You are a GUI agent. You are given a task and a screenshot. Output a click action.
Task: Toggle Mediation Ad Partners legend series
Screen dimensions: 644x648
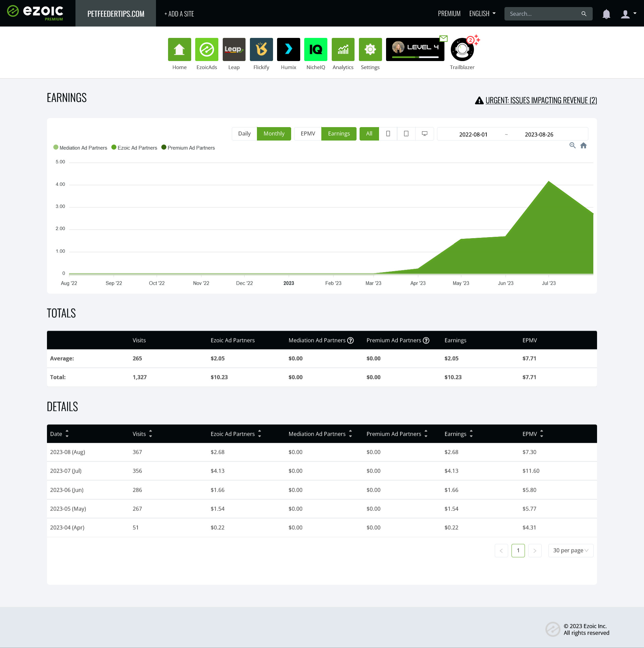(x=80, y=148)
